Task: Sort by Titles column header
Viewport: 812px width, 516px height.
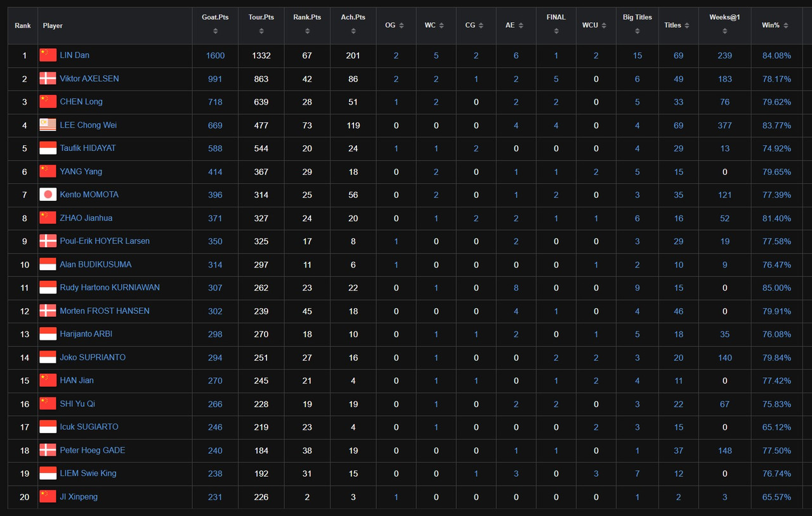Action: (x=678, y=25)
